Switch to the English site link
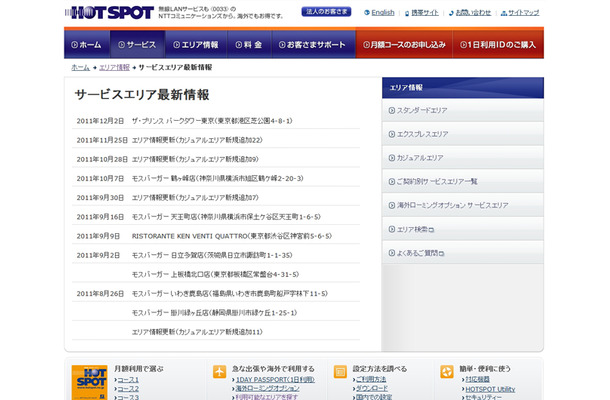Screen dimensions: 610x400 [x=382, y=12]
